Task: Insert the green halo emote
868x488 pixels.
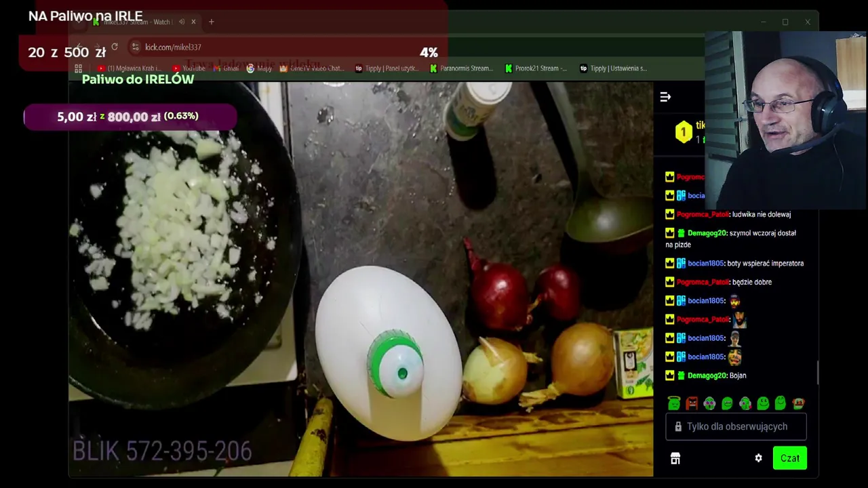Action: [x=673, y=403]
